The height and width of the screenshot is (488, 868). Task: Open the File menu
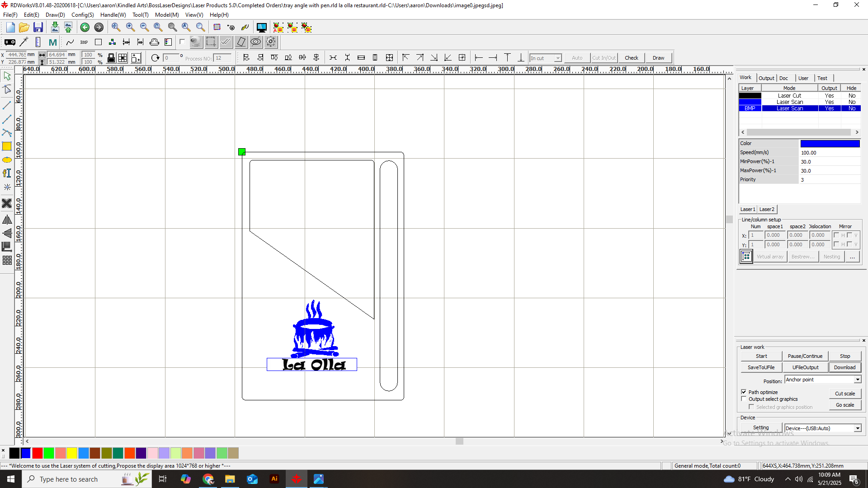[10, 15]
